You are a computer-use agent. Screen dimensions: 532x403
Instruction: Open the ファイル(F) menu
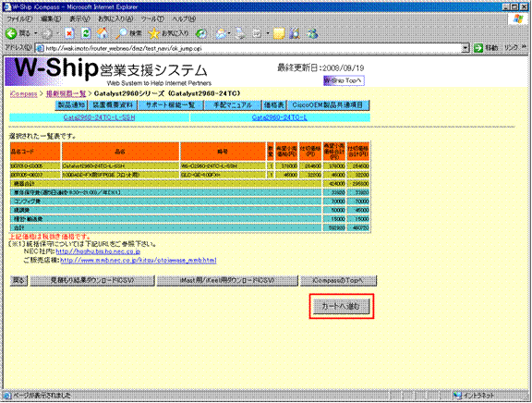click(x=19, y=19)
